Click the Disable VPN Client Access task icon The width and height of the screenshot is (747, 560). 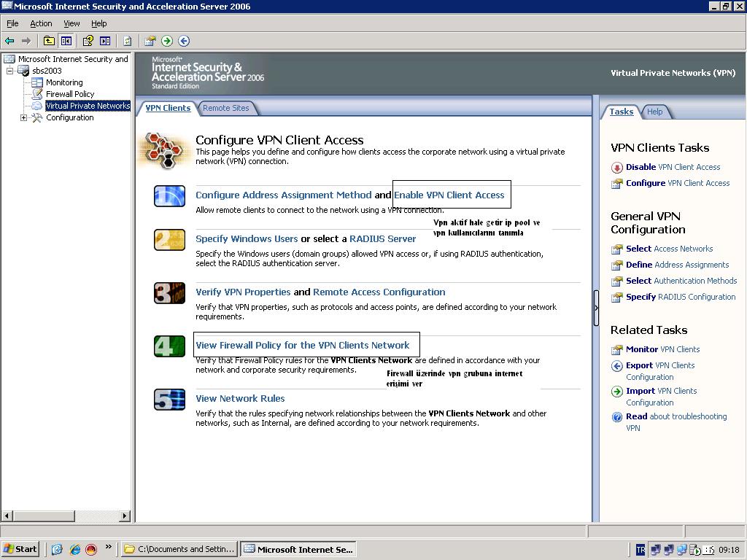point(617,168)
